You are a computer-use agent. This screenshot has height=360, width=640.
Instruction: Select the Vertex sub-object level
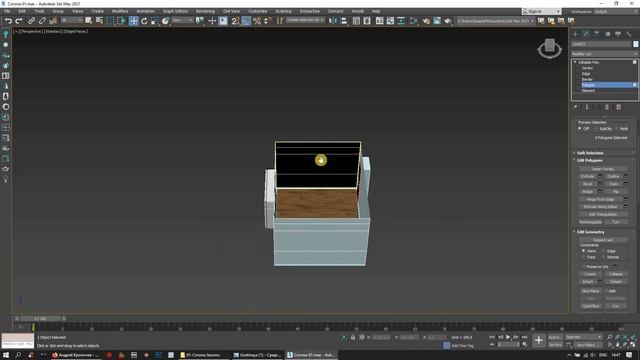[x=587, y=68]
